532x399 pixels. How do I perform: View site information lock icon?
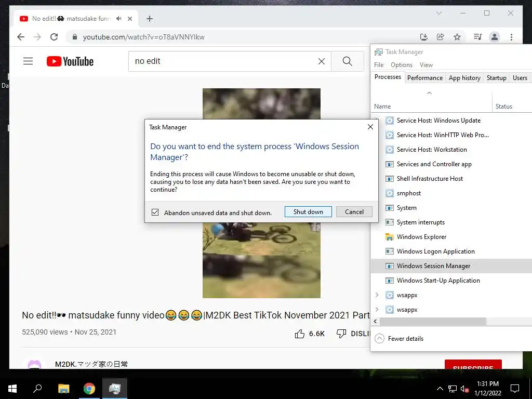coord(75,37)
